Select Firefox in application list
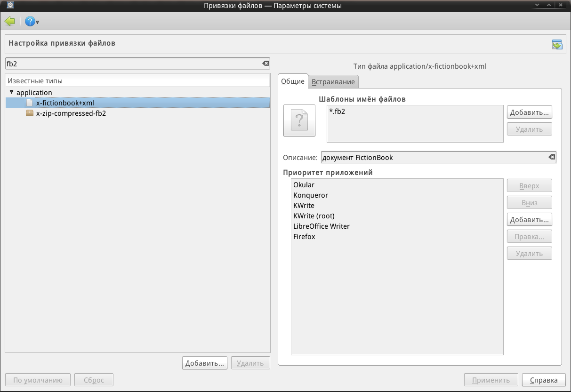Image resolution: width=571 pixels, height=392 pixels. (304, 237)
